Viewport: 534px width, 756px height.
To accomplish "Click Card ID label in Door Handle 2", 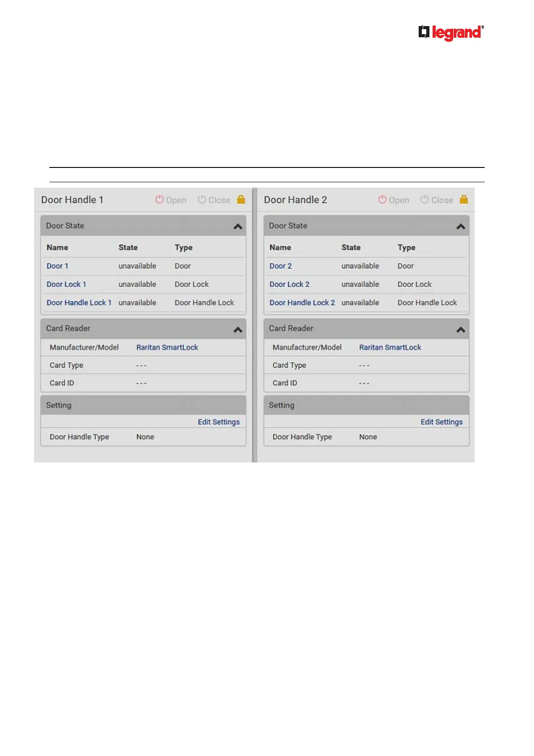I will point(285,383).
